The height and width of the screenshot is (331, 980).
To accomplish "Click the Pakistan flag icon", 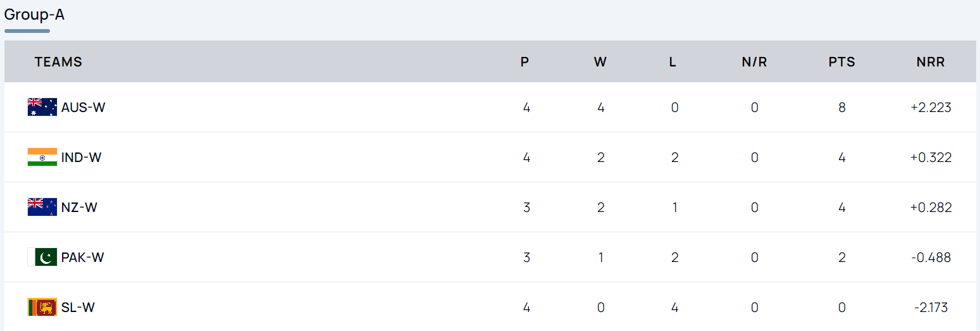I will [42, 257].
